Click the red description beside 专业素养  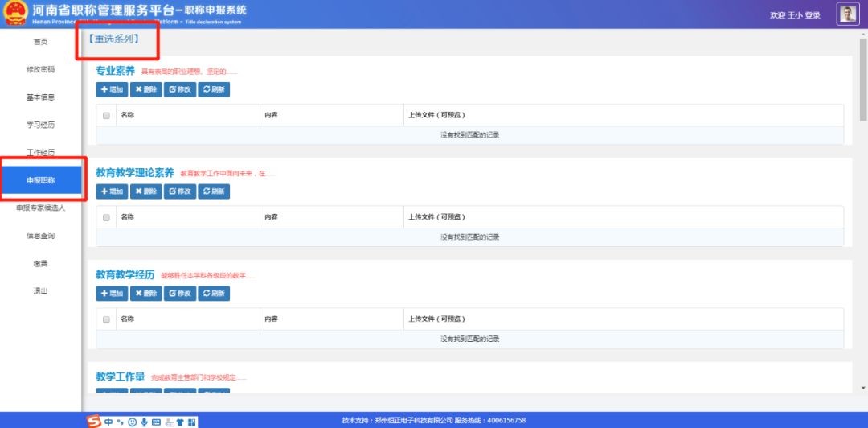pyautogui.click(x=190, y=72)
